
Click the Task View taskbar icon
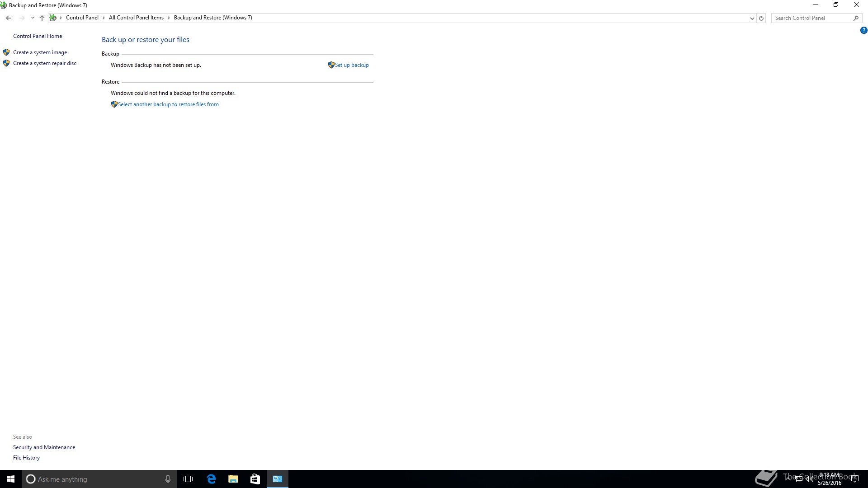[x=188, y=479]
